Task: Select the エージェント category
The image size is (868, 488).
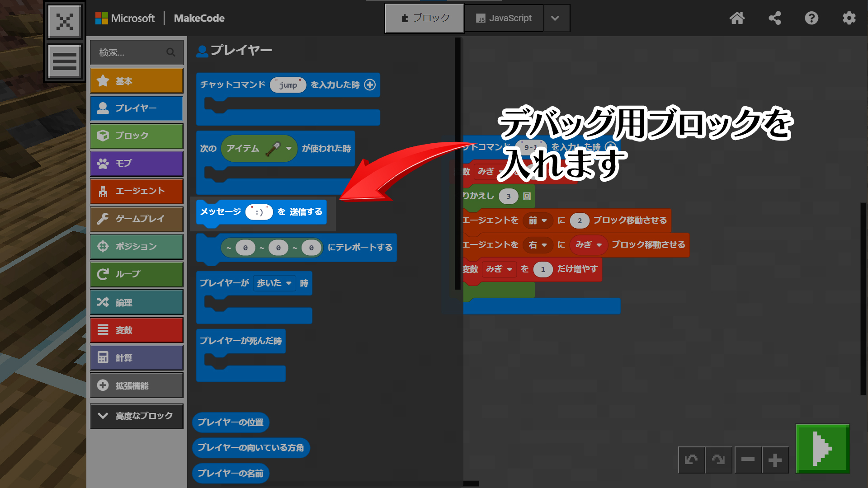Action: (137, 191)
